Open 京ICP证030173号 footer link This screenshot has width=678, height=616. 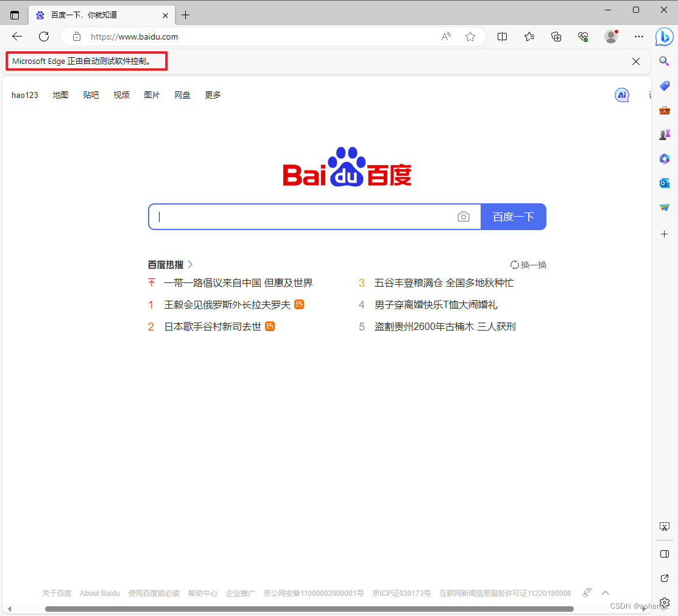point(401,593)
